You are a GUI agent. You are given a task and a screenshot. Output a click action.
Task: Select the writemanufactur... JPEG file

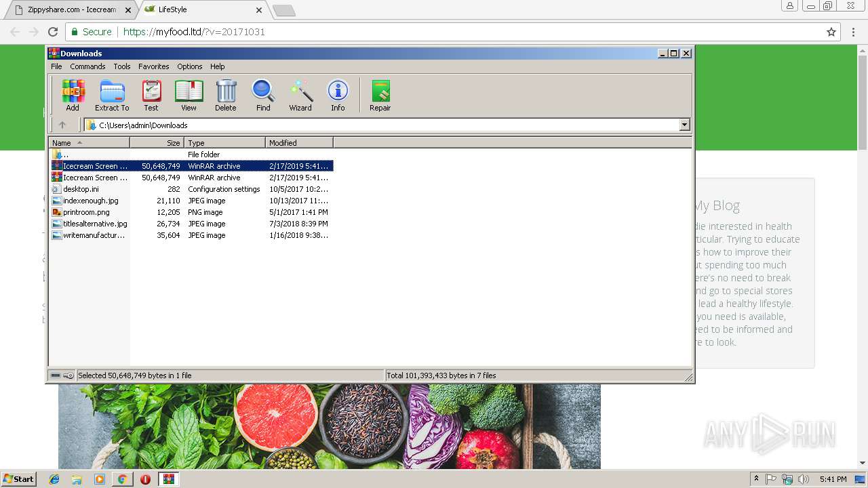(191, 235)
